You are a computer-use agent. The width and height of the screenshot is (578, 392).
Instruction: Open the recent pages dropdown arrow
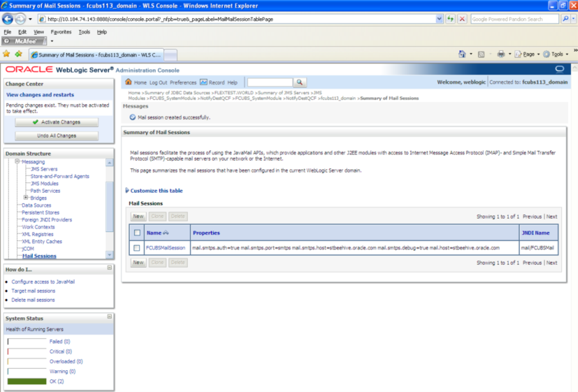pos(30,19)
